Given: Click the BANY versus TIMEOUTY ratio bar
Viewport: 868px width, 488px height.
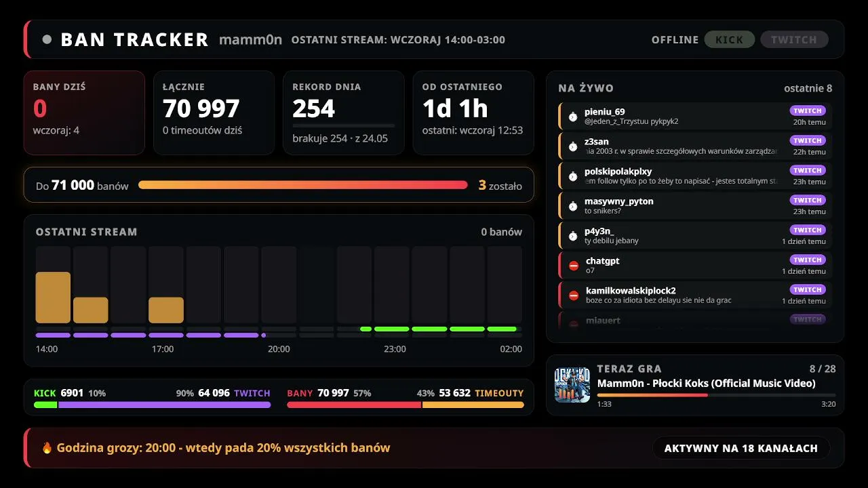Looking at the screenshot, I should (x=406, y=405).
